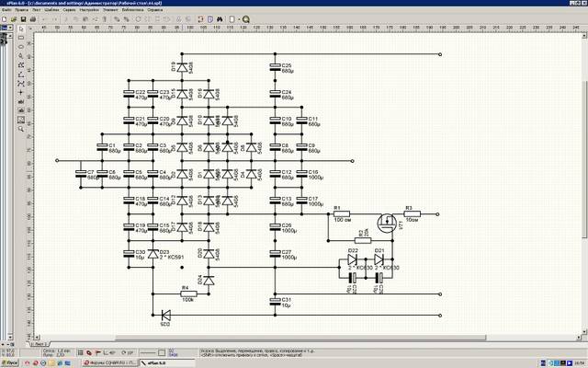Select the zigzag curve line tool

(21, 84)
